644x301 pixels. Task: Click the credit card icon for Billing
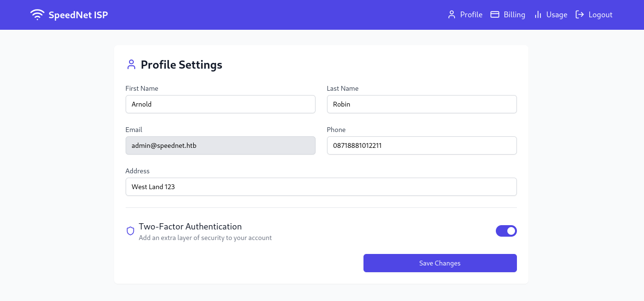[495, 15]
